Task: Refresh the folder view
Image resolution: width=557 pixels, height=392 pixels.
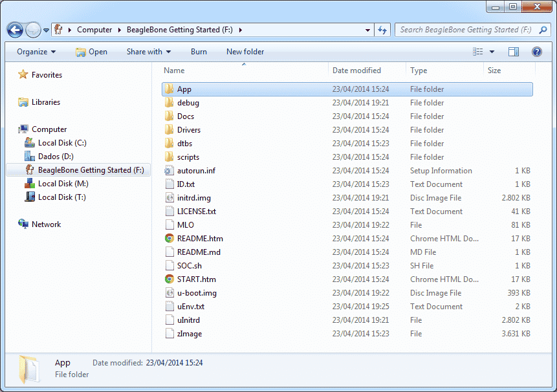Action: (382, 30)
